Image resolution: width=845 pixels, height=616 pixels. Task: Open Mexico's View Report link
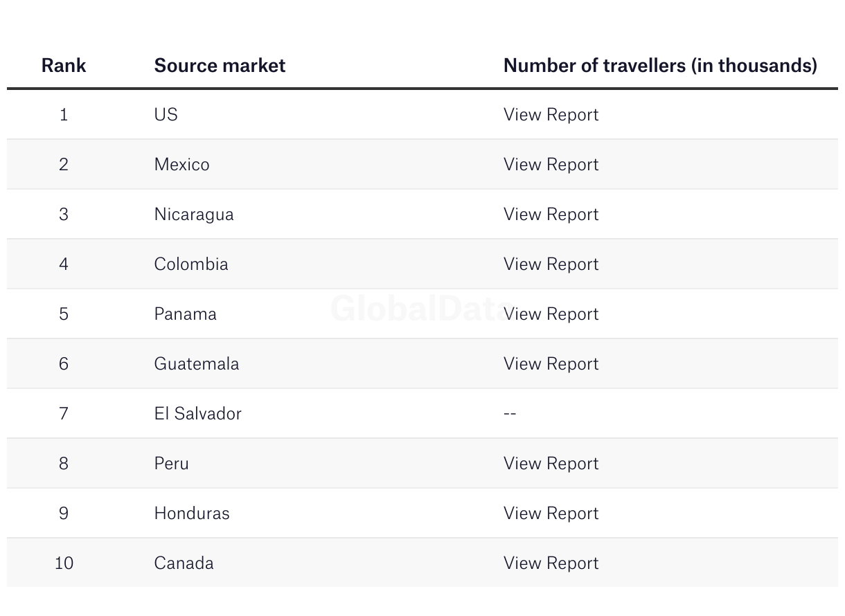point(551,165)
